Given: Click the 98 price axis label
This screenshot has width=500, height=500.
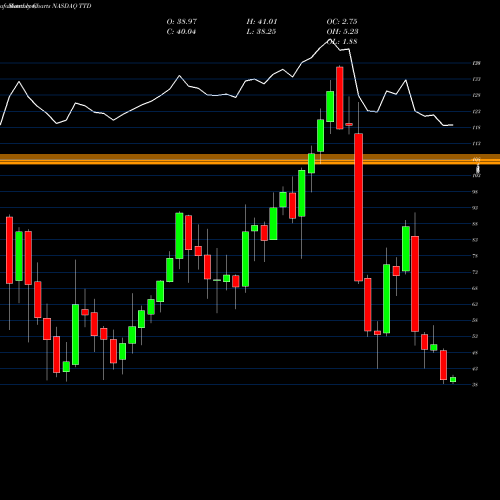Looking at the screenshot, I should (476, 192).
